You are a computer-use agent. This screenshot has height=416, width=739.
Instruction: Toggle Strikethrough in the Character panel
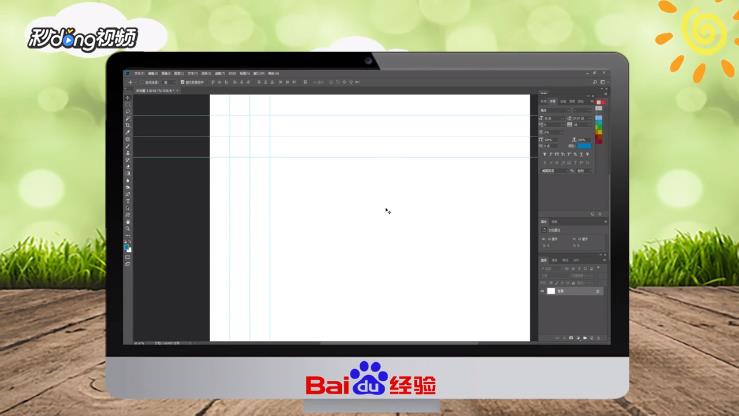click(588, 155)
